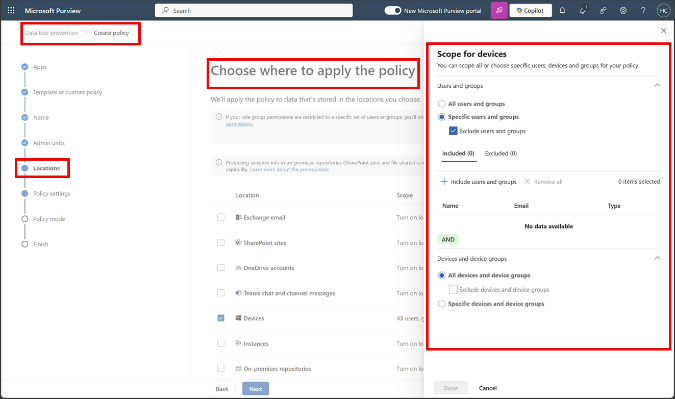Click the Teams chat location icon
This screenshot has width=675, height=399.
point(238,293)
